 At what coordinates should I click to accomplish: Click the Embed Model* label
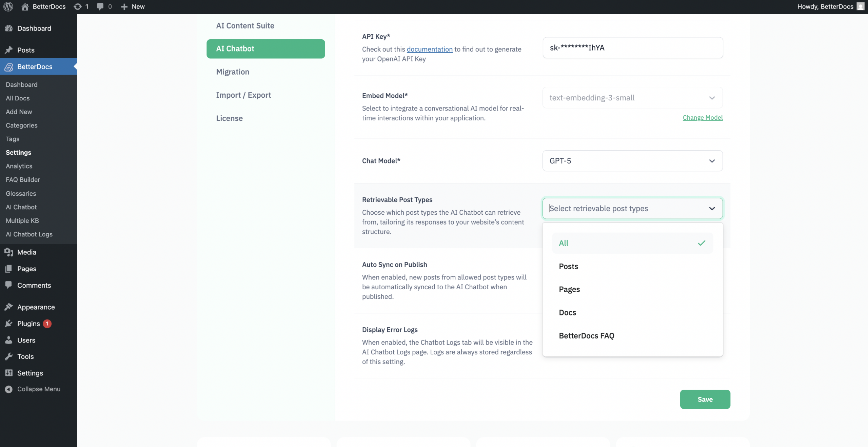[385, 96]
